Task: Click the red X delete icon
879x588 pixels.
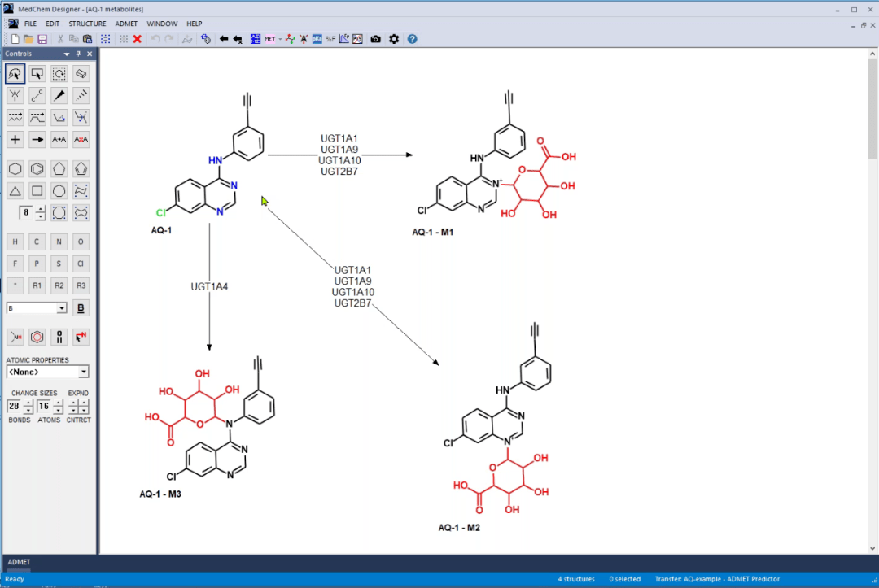Action: pos(138,39)
